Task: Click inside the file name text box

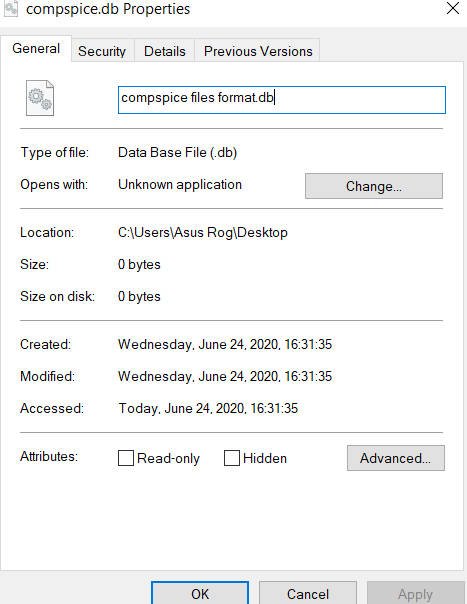Action: point(282,100)
